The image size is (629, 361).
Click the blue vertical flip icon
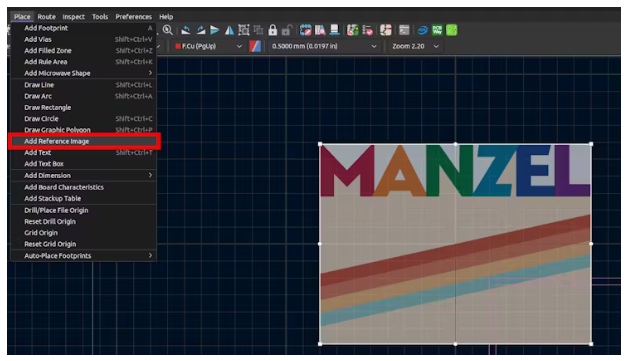215,30
